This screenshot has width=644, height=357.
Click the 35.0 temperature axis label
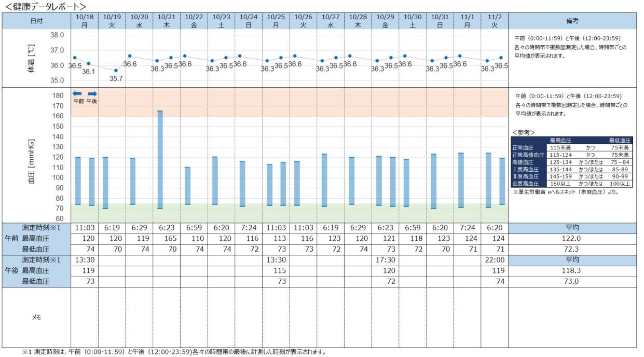coord(57,80)
